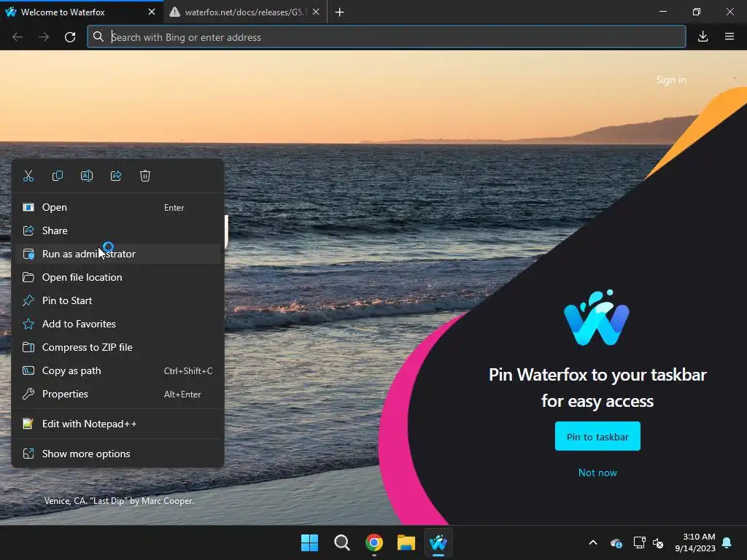Viewport: 747px width, 560px height.
Task: Close the waterfox.net docs tab
Action: pyautogui.click(x=316, y=12)
